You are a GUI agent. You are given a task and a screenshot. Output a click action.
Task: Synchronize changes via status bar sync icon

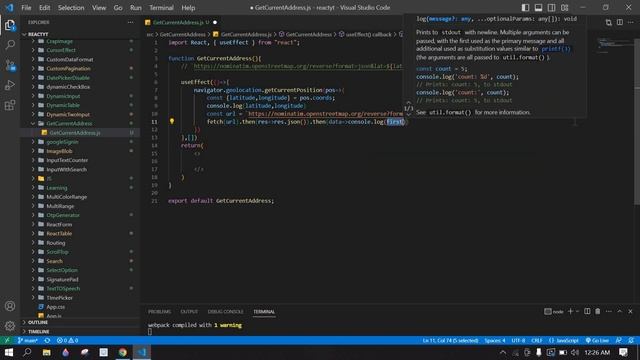coord(47,340)
